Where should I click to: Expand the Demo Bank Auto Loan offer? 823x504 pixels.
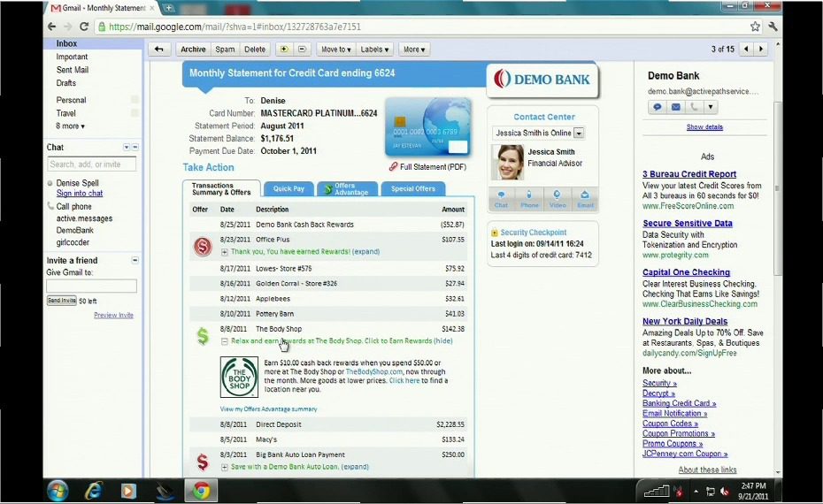click(x=224, y=467)
